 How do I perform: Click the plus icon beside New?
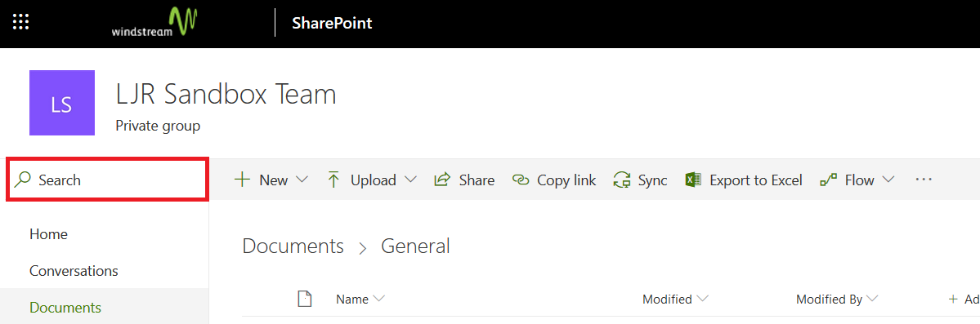[x=241, y=180]
